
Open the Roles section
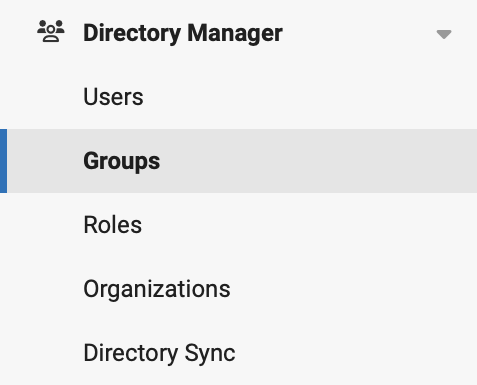pos(113,225)
